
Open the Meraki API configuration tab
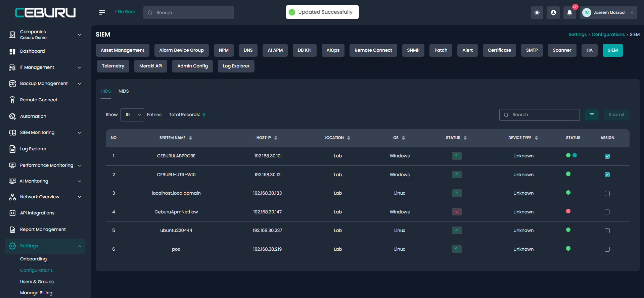[151, 66]
